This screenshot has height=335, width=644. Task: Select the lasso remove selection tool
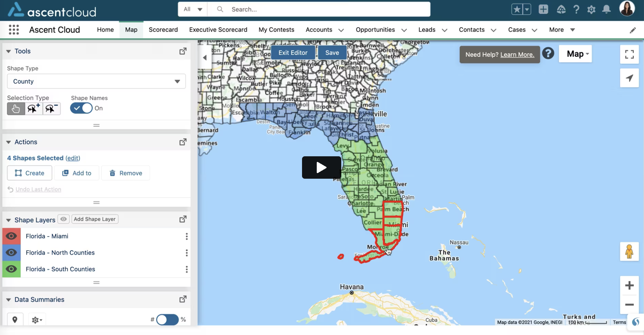pyautogui.click(x=52, y=109)
